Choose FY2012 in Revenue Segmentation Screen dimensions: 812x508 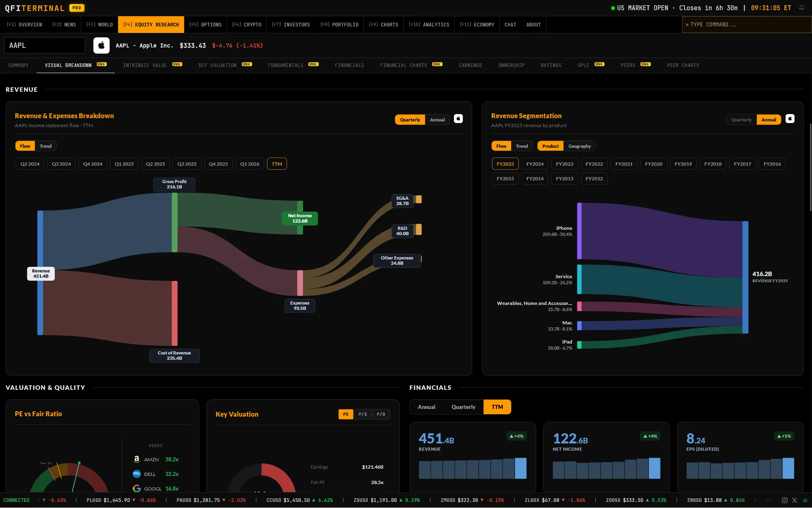pos(594,179)
